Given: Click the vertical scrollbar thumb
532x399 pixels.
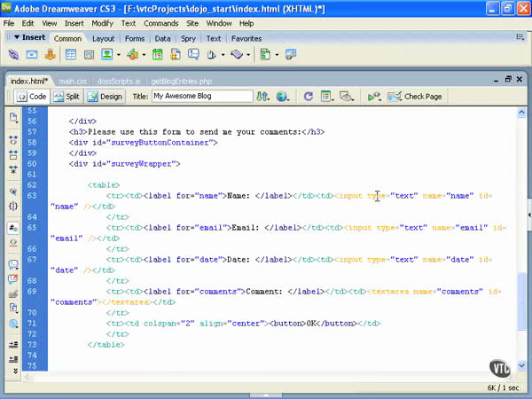Looking at the screenshot, I should 520,301.
